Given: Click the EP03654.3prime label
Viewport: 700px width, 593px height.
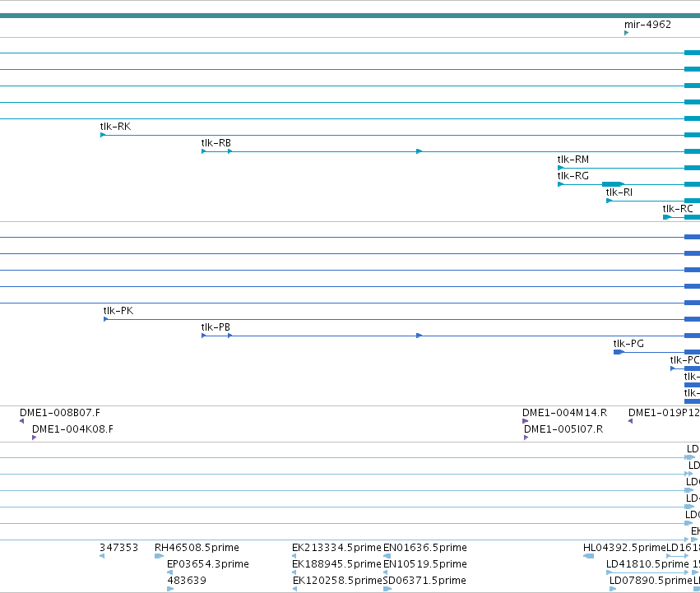Looking at the screenshot, I should click(x=208, y=564).
